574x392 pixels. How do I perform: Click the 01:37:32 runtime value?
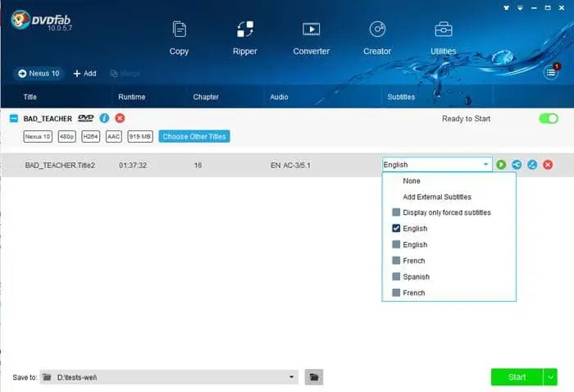133,166
